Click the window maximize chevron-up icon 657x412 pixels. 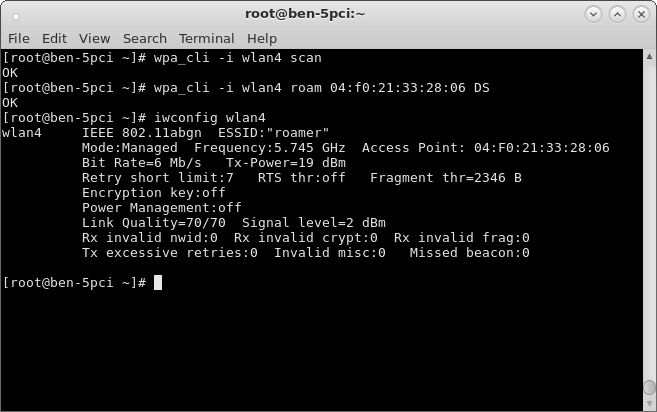[x=617, y=14]
